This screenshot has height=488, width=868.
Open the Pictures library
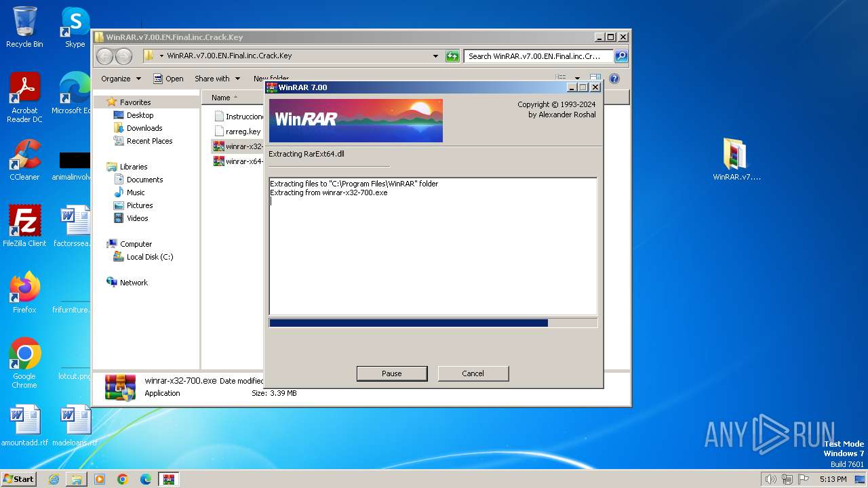(140, 205)
